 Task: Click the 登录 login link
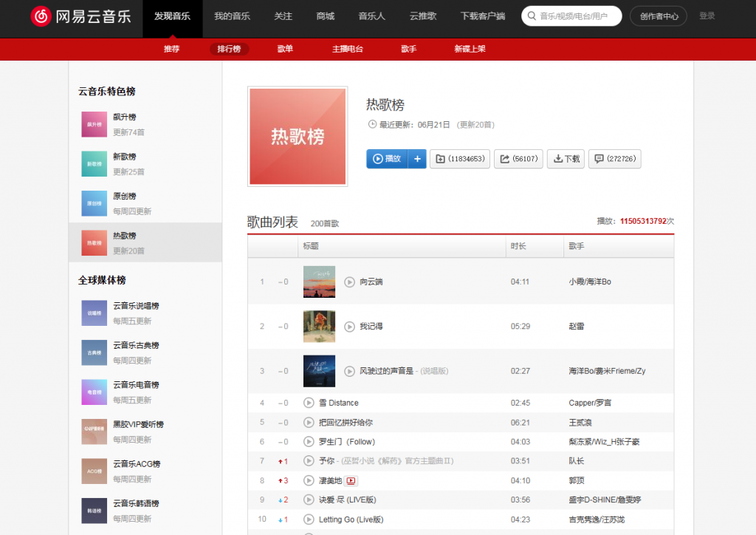tap(707, 16)
